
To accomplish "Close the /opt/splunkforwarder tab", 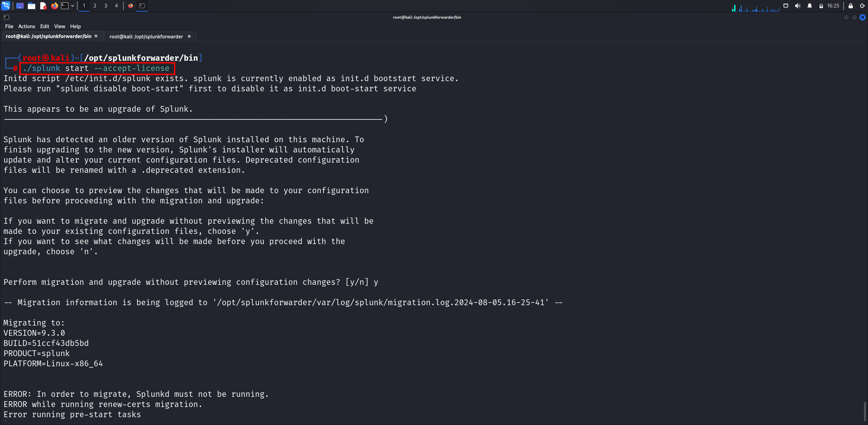I will pos(189,37).
